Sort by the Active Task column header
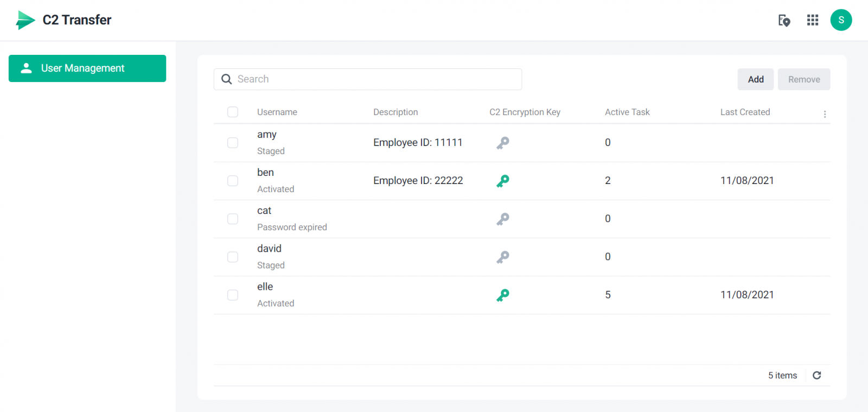The height and width of the screenshot is (412, 868). click(x=627, y=112)
